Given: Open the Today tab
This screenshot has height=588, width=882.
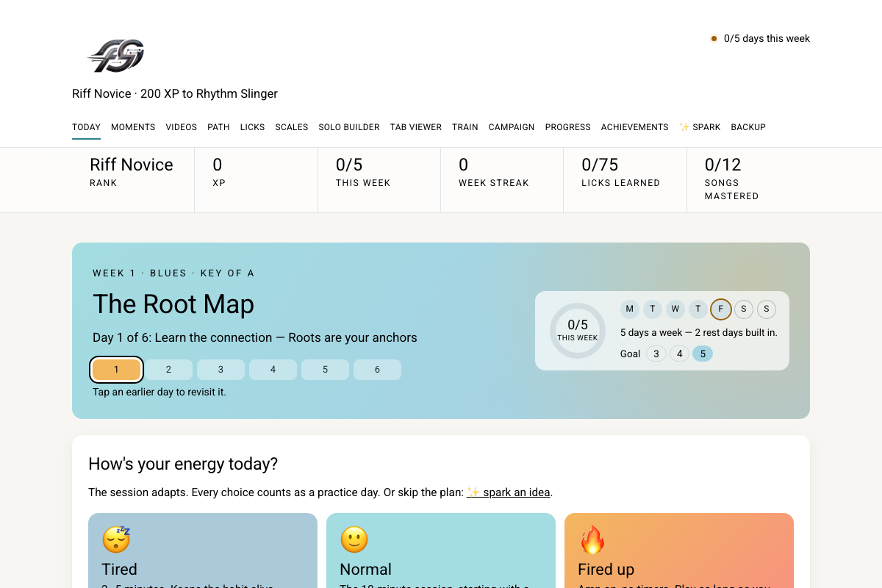Looking at the screenshot, I should [86, 127].
